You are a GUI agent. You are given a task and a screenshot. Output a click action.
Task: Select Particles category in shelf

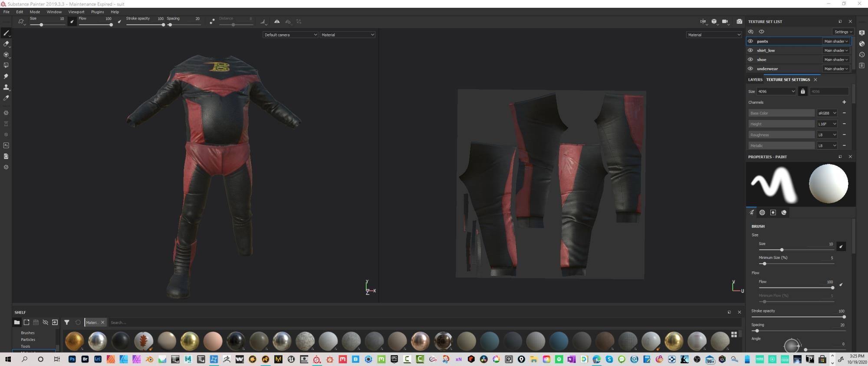28,340
